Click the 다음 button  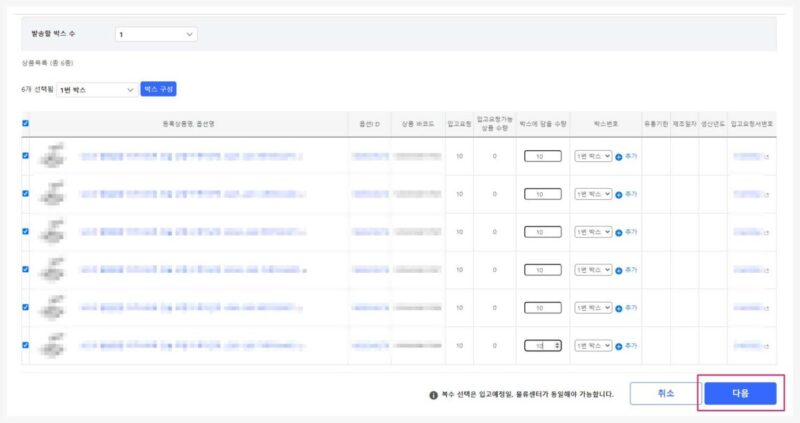tap(740, 393)
